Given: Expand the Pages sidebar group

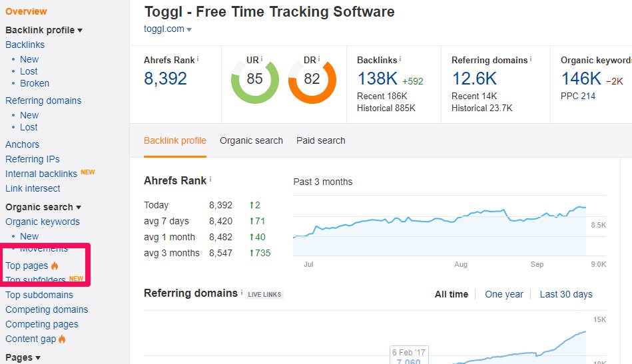Looking at the screenshot, I should click(23, 357).
